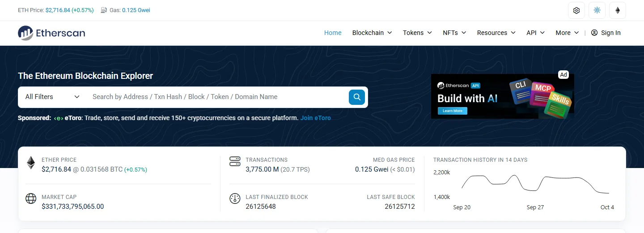Image resolution: width=644 pixels, height=233 pixels.
Task: Click the Transactions server icon
Action: (x=235, y=161)
